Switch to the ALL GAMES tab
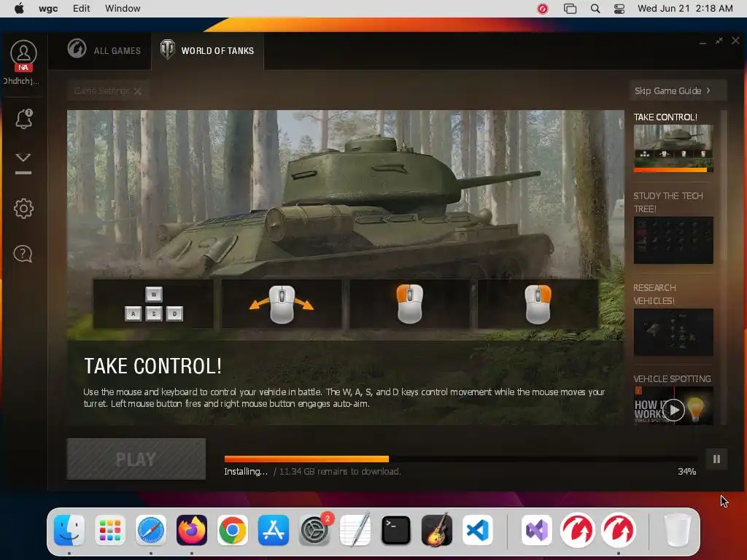Screen dimensions: 747x560 (x=104, y=50)
